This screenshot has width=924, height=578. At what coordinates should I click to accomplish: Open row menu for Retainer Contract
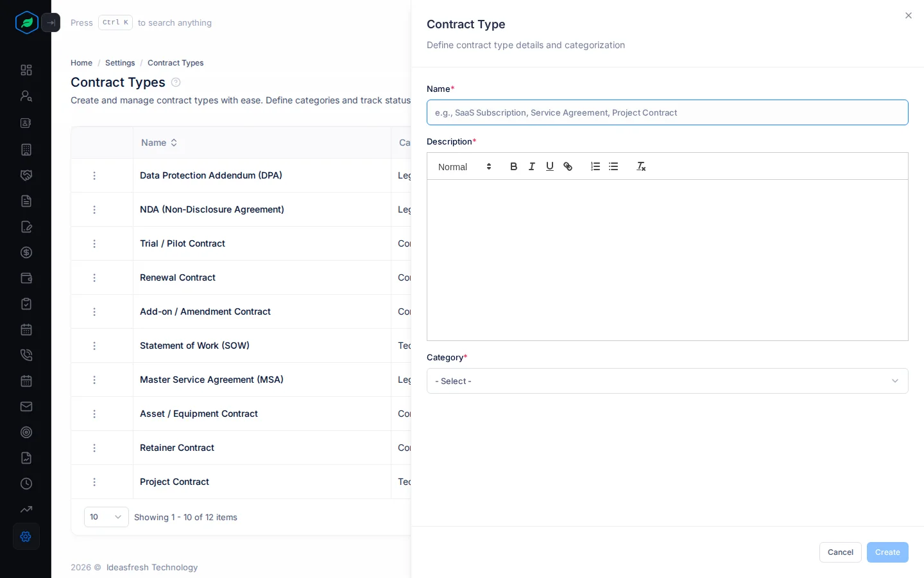(x=94, y=448)
